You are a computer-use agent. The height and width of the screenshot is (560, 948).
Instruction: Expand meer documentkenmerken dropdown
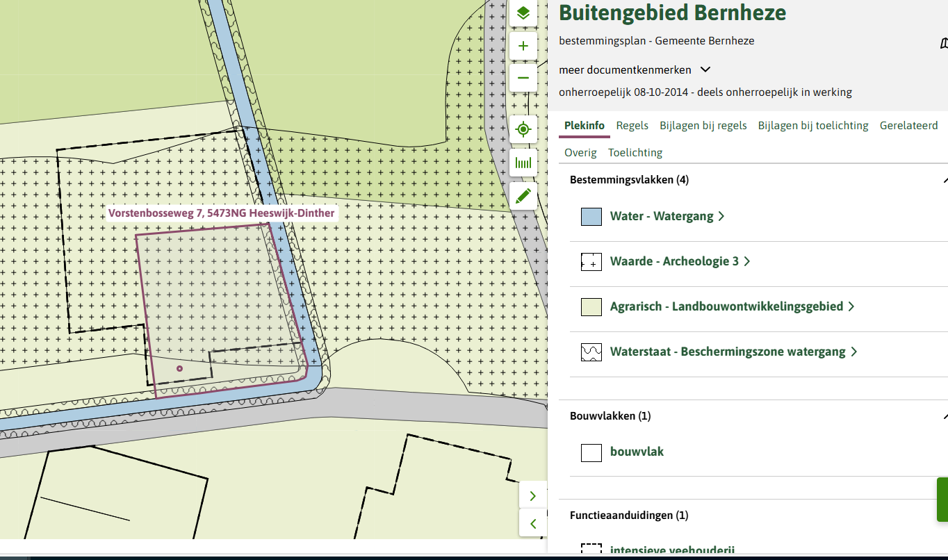635,69
